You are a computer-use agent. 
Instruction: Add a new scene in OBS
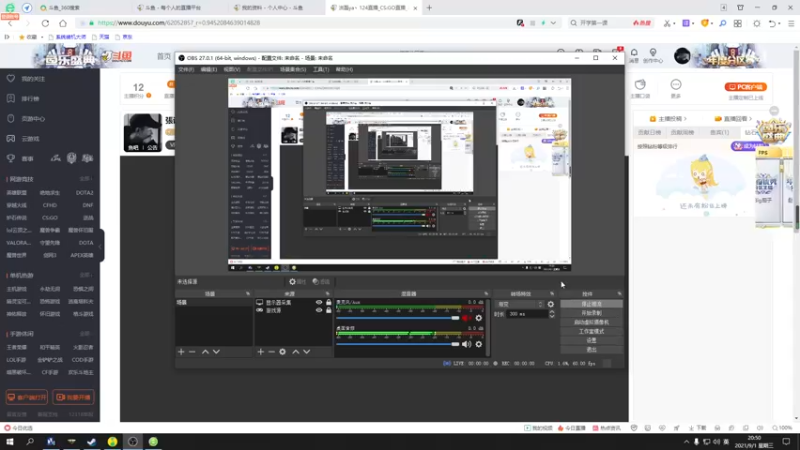click(x=181, y=352)
